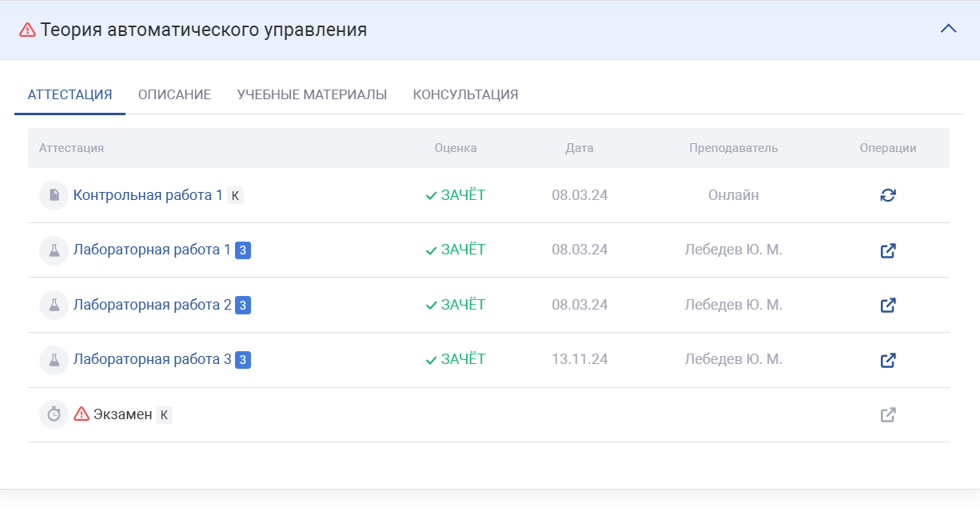Open external link for Лабораторная работа 1
The width and height of the screenshot is (980, 508).
(887, 250)
